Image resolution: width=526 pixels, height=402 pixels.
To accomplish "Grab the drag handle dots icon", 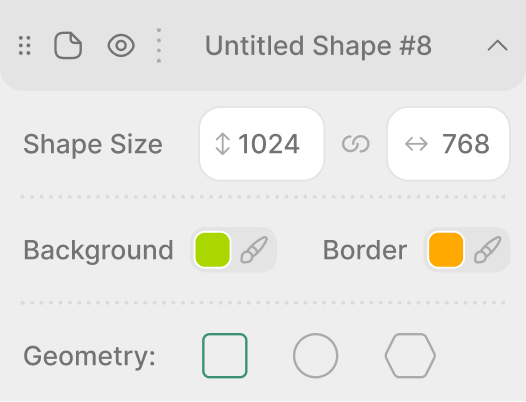I will (x=25, y=45).
